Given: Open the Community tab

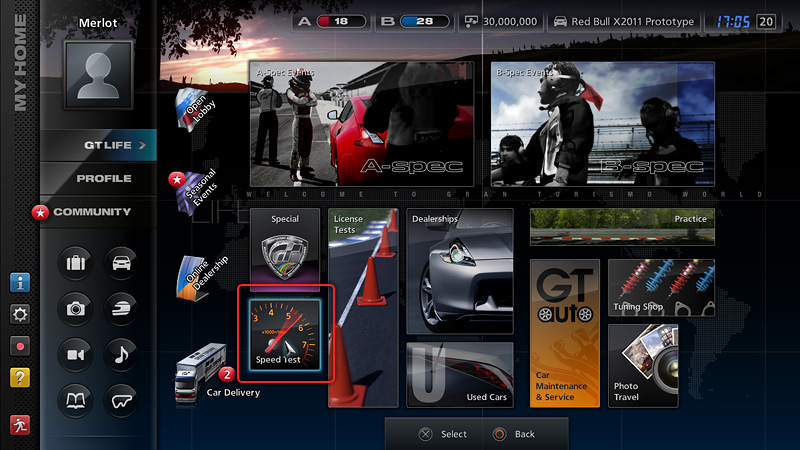Looking at the screenshot, I should [x=92, y=212].
